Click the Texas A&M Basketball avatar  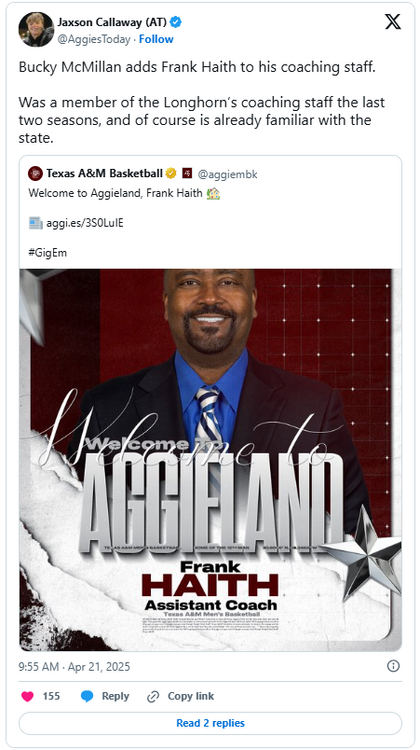coord(35,173)
